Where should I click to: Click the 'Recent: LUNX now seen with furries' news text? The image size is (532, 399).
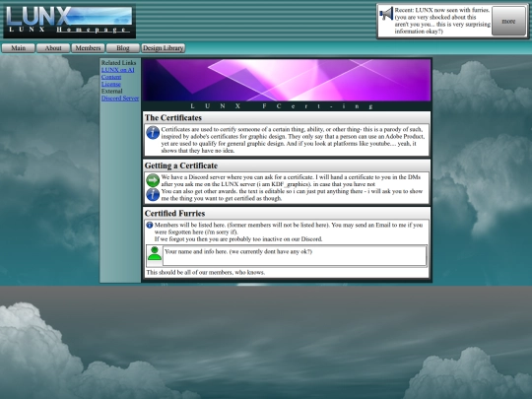pos(442,21)
